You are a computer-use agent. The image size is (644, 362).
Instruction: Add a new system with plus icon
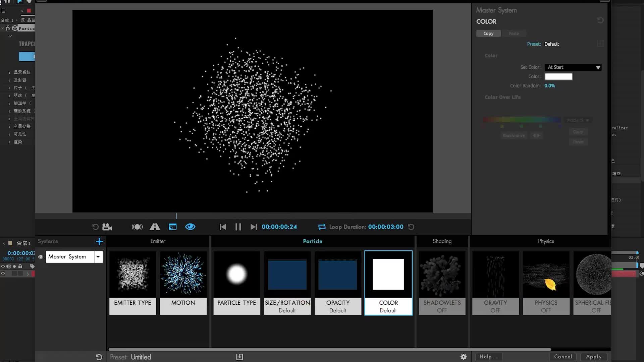tap(99, 241)
